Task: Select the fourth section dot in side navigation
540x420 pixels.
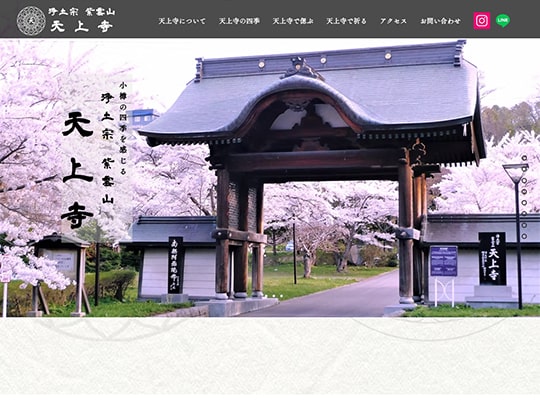Action: pyautogui.click(x=524, y=191)
